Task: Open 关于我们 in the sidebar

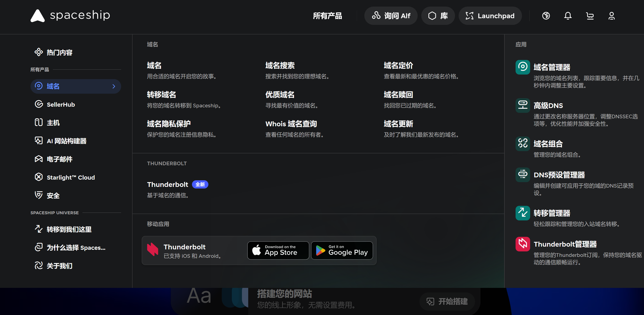Action: pyautogui.click(x=76, y=266)
